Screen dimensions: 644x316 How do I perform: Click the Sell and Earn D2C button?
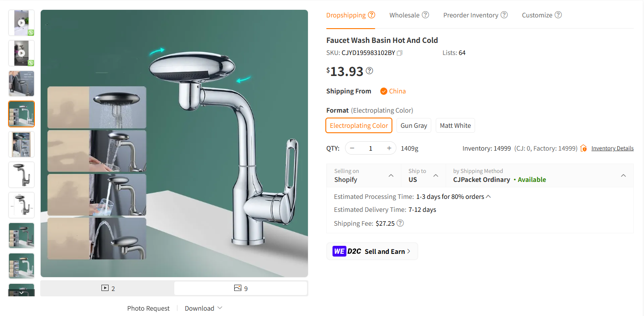(x=372, y=251)
